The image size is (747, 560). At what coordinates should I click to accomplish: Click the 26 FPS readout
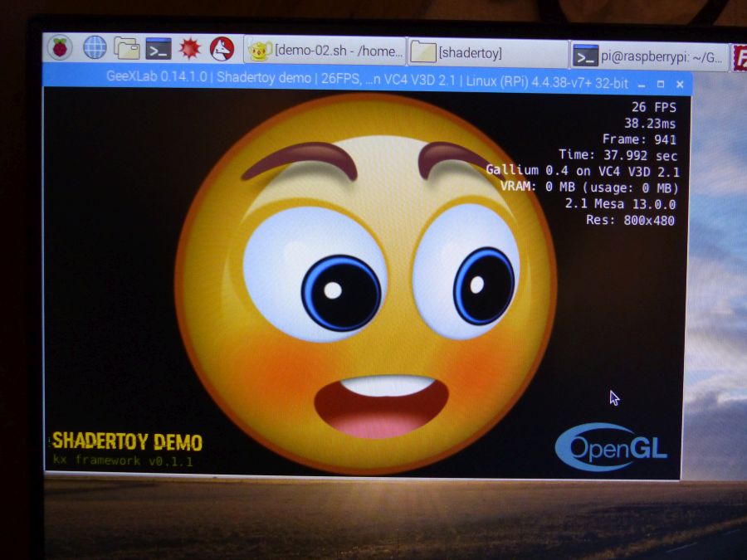654,107
